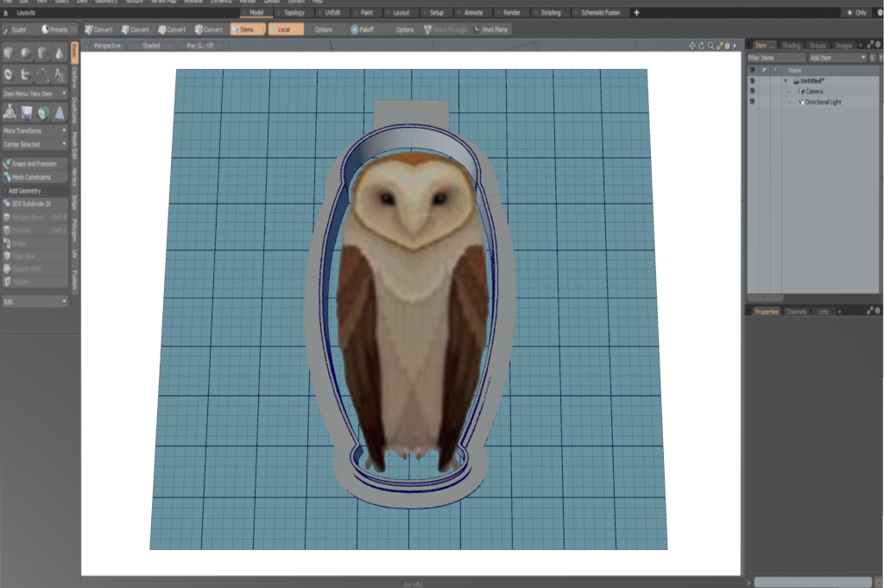Select the Cylinder primitive tool

[43, 53]
